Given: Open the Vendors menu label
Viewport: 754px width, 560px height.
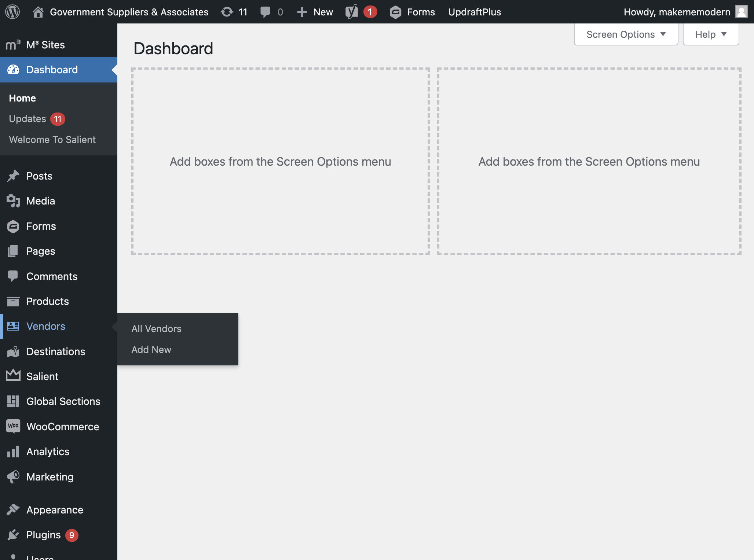Looking at the screenshot, I should click(46, 326).
